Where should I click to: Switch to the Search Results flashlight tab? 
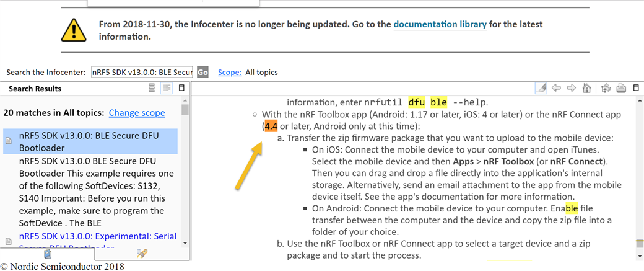point(142,254)
